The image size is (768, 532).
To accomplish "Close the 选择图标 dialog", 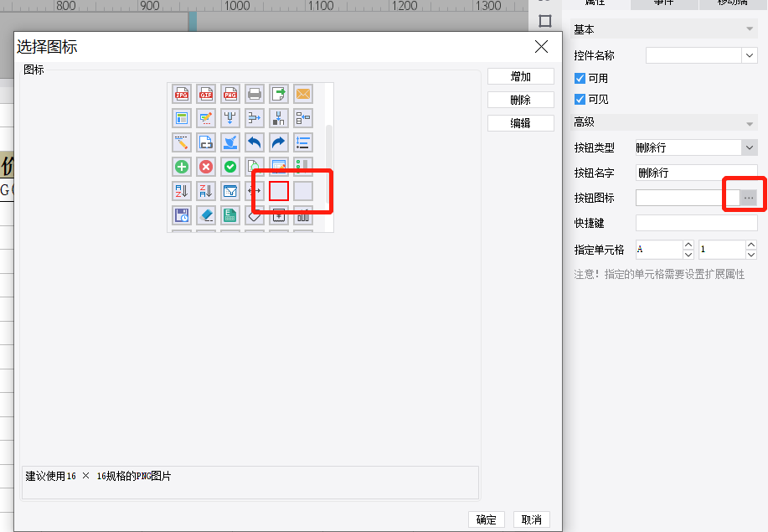I will 541,47.
